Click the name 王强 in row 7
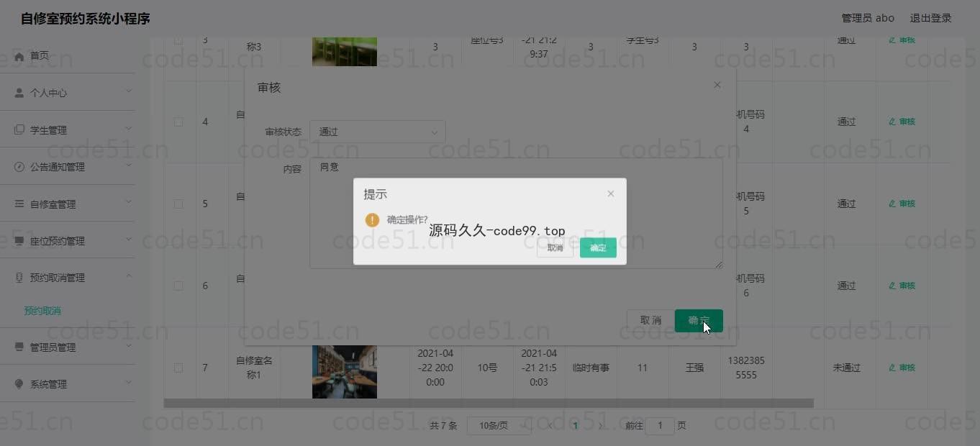Screen dimensions: 980x446 (x=694, y=368)
